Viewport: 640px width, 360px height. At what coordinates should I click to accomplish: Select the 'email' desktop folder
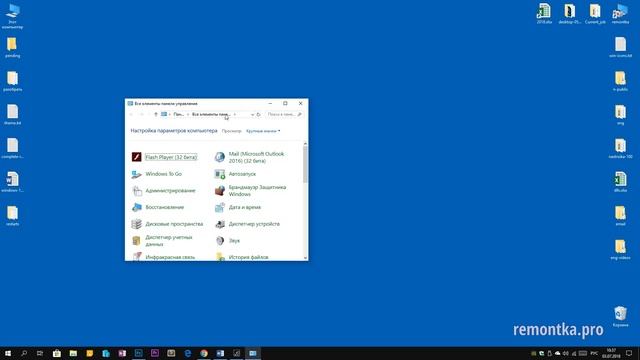tap(620, 216)
